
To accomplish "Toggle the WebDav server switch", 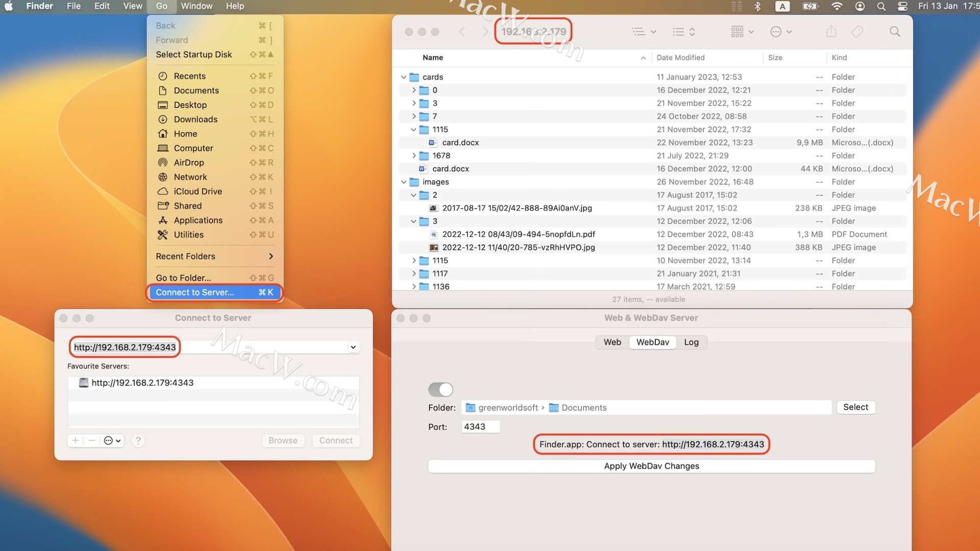I will [x=440, y=390].
